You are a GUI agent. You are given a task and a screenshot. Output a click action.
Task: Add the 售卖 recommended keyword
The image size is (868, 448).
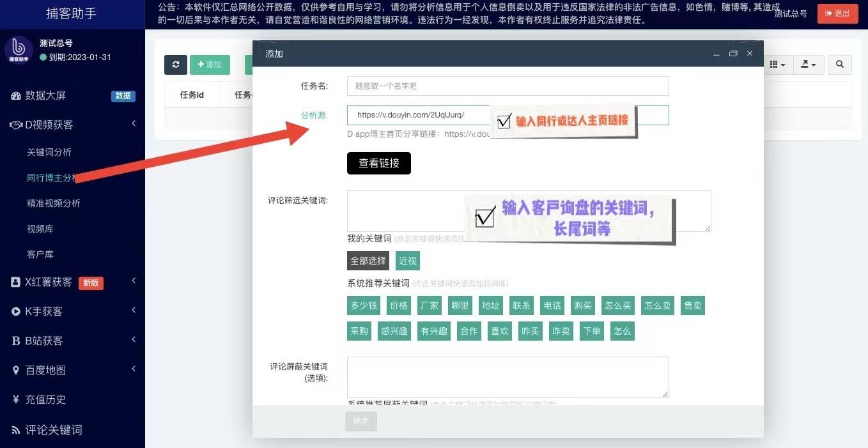tap(693, 305)
